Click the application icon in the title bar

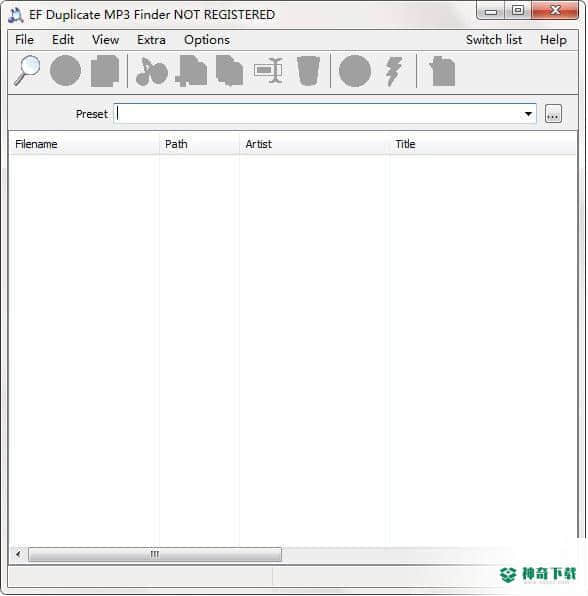coord(16,15)
